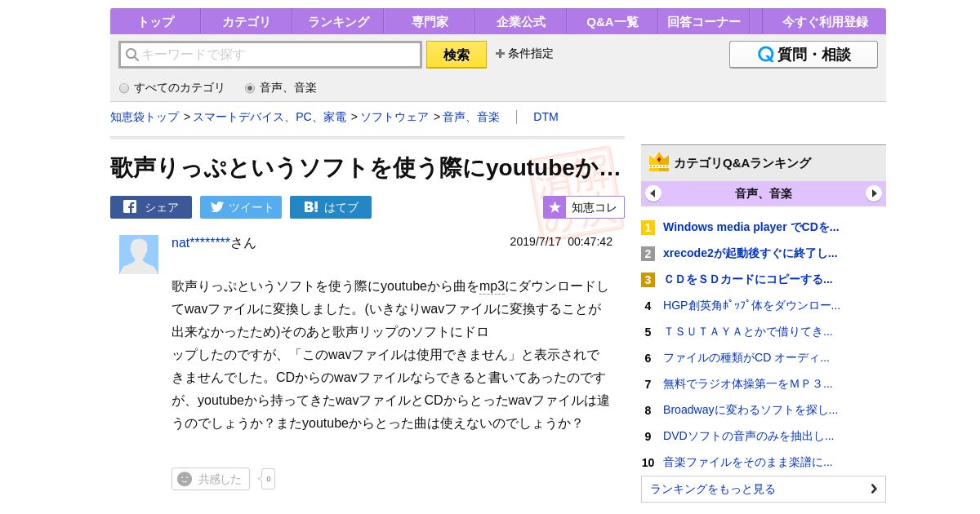Open rank 10: 音楽ファイルをそのまま楽譜に...
The height and width of the screenshot is (514, 980).
tap(748, 462)
